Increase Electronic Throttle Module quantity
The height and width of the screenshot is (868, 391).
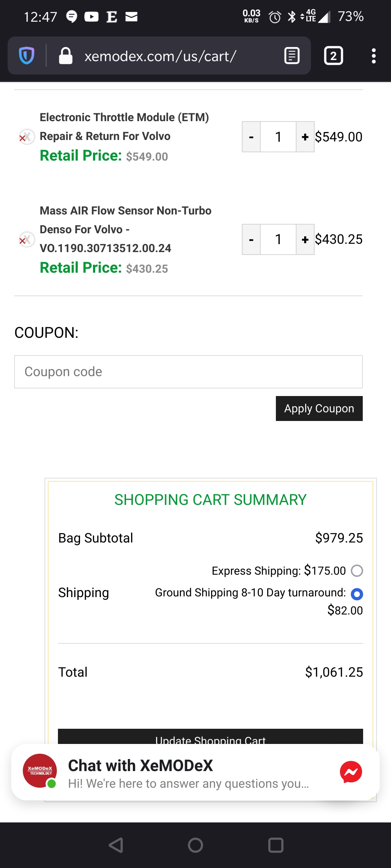pyautogui.click(x=305, y=137)
